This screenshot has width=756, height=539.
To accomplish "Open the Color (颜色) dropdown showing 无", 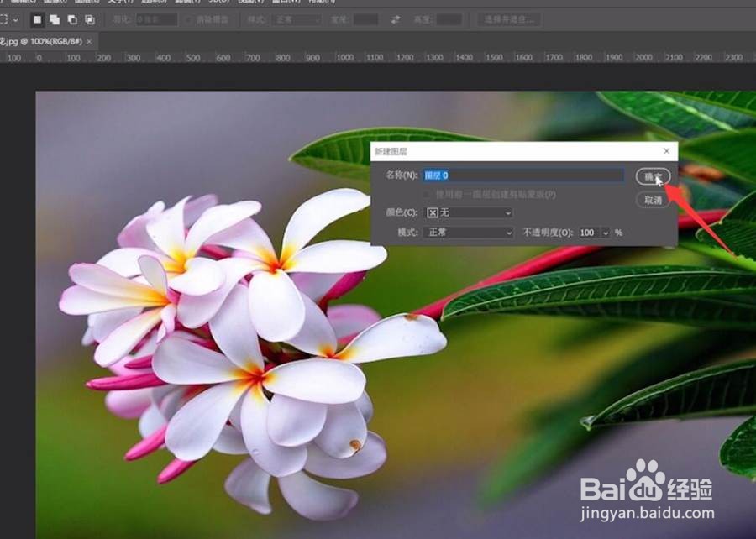I will 468,212.
